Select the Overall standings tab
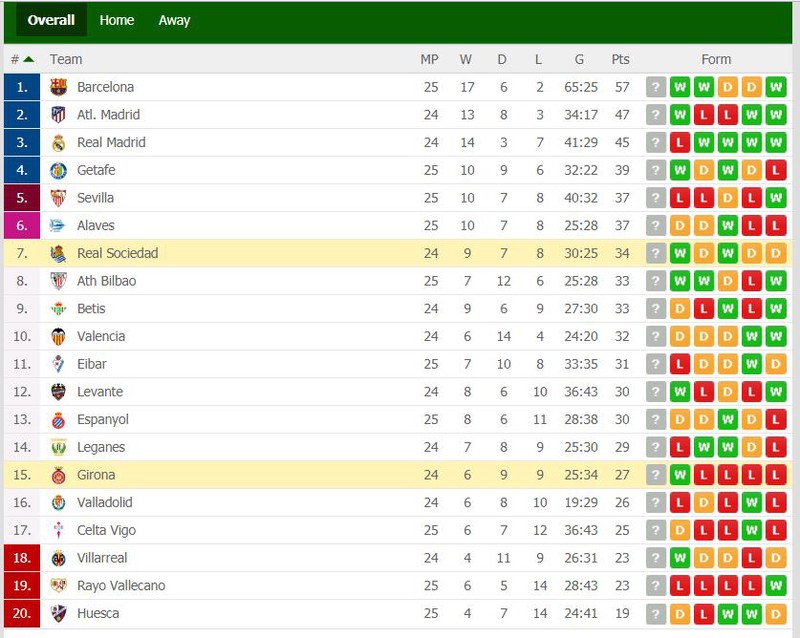 tap(51, 20)
